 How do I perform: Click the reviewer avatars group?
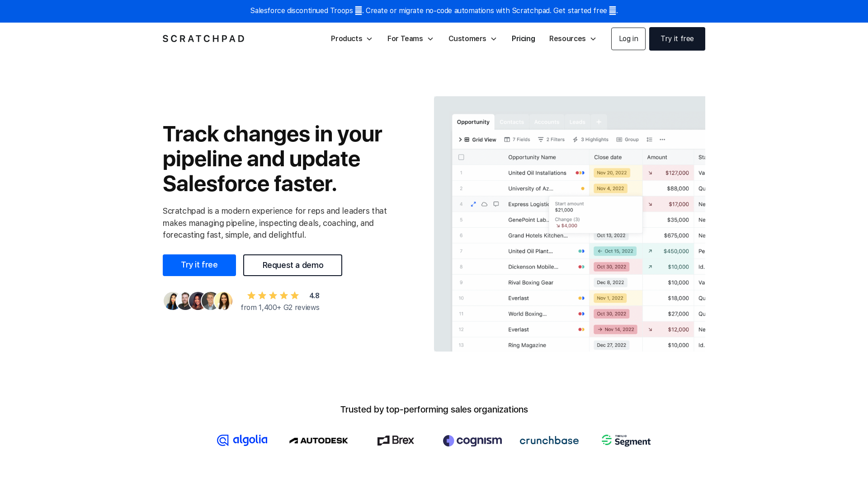point(198,301)
